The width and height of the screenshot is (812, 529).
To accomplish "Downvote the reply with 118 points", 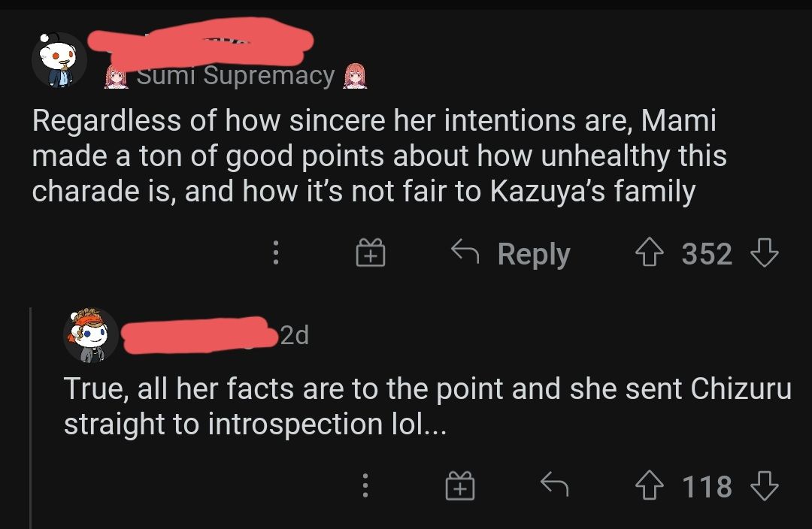I will [764, 486].
